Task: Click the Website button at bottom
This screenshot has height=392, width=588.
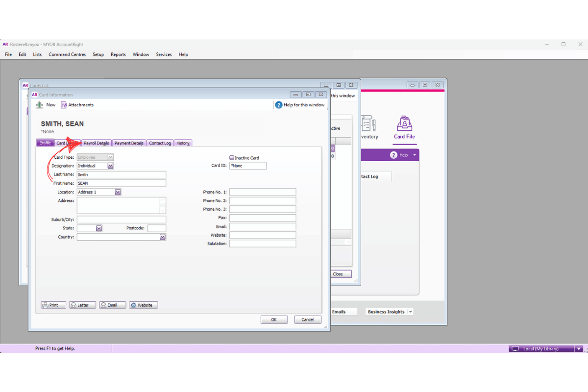Action: point(144,305)
